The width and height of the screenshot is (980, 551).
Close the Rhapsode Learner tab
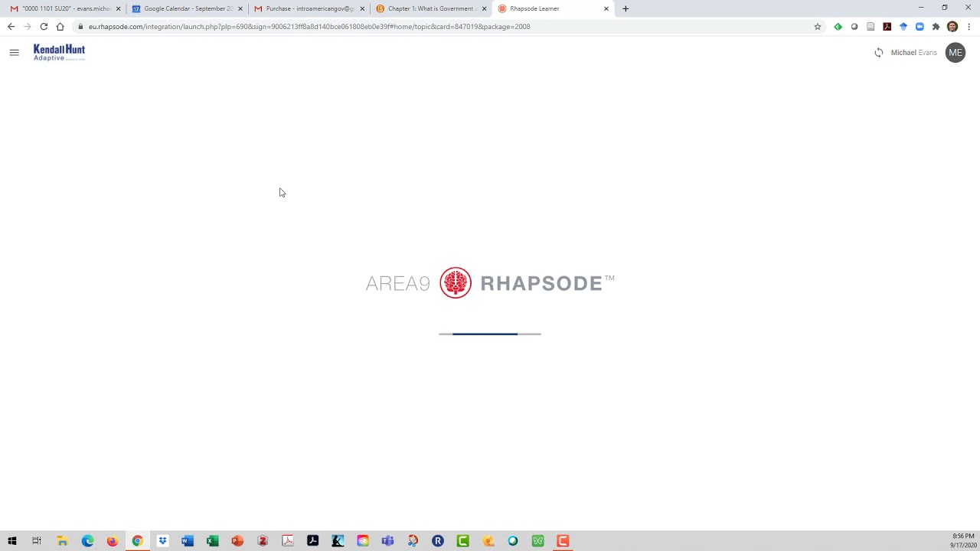coord(606,8)
